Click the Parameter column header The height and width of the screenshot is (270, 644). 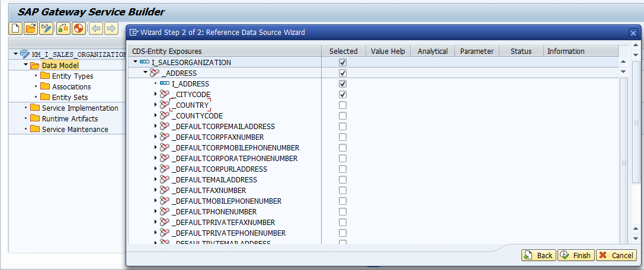tap(477, 52)
